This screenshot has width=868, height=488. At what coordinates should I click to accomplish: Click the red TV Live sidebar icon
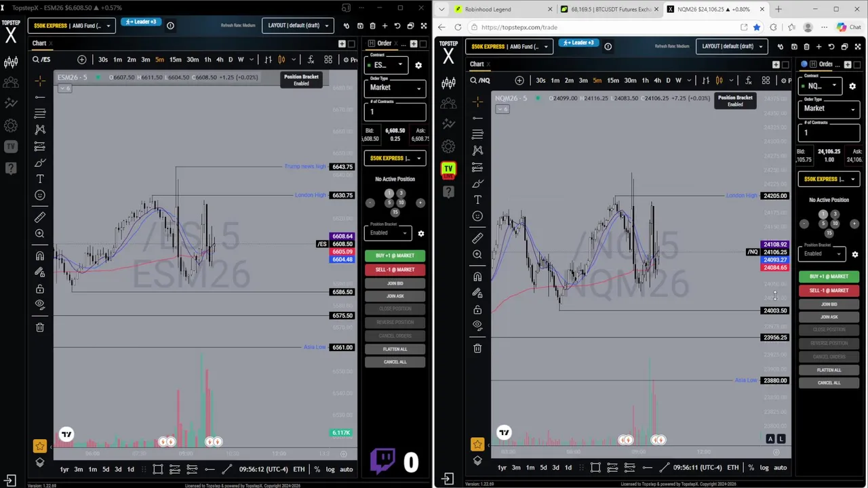click(448, 169)
